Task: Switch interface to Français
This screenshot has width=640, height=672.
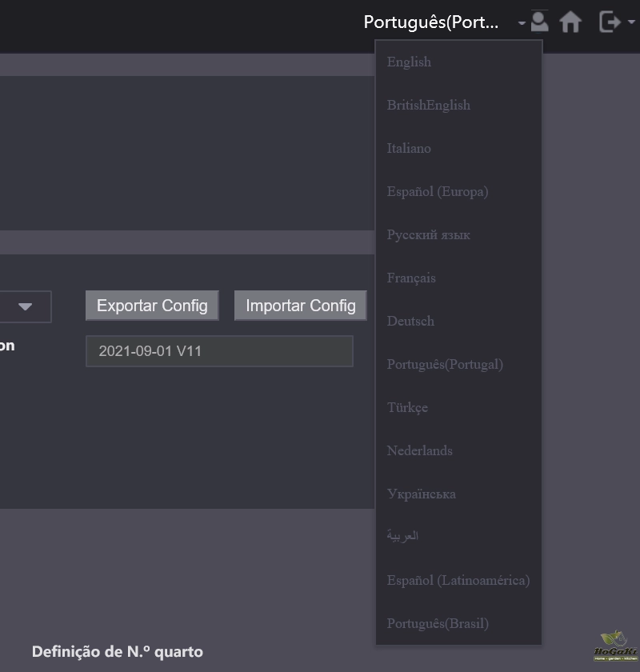Action: [x=411, y=278]
